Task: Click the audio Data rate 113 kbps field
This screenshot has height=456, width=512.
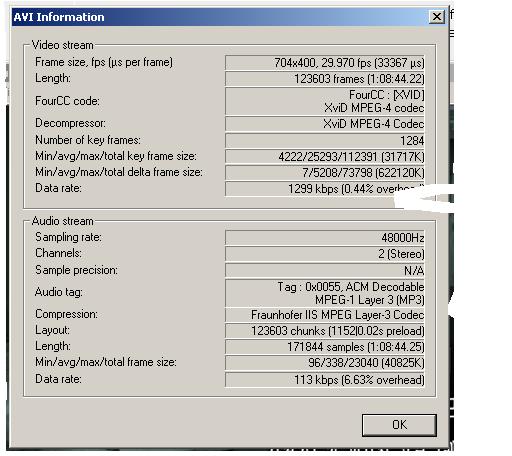Action: [325, 380]
